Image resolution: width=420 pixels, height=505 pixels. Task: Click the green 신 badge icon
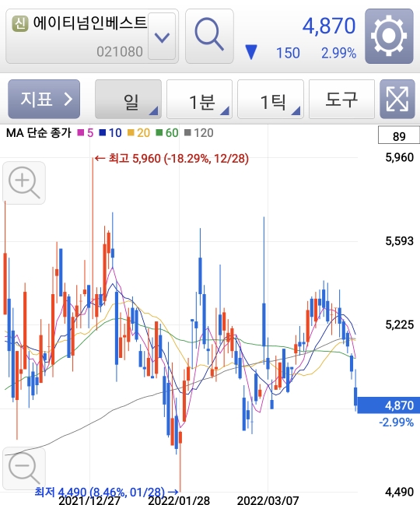click(x=20, y=23)
